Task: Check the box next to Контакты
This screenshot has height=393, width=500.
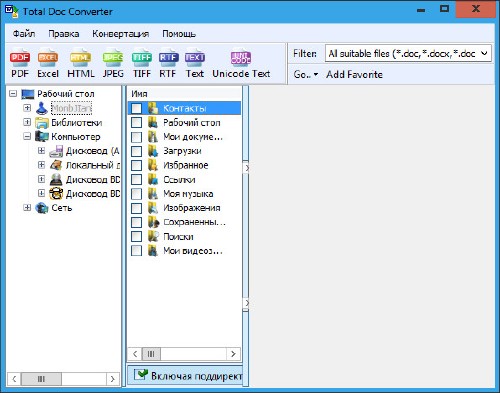Action: point(136,108)
